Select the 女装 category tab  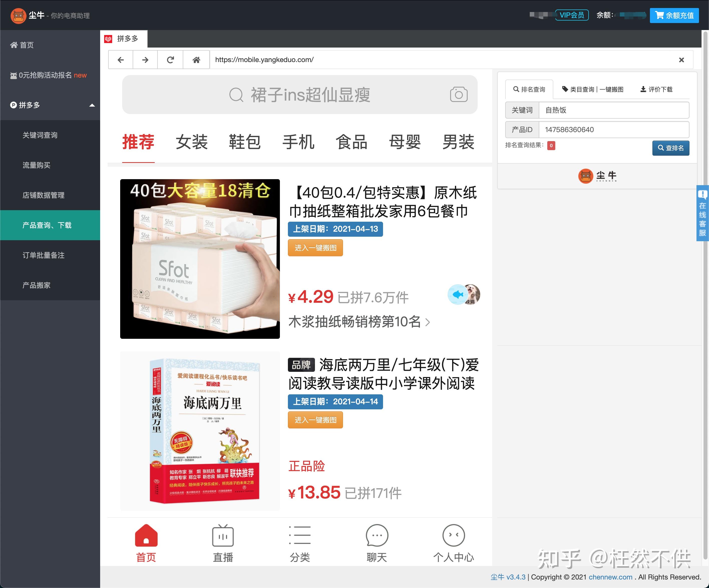coord(192,142)
